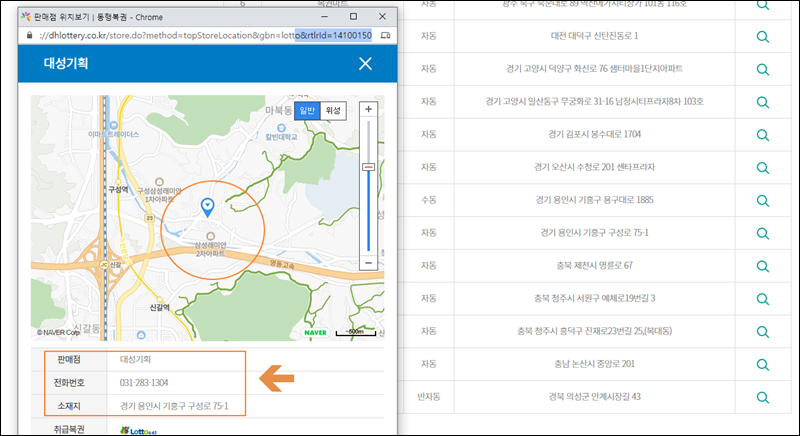The image size is (800, 436).
Task: Close the 대성기획 map popup with white X
Action: [x=365, y=64]
